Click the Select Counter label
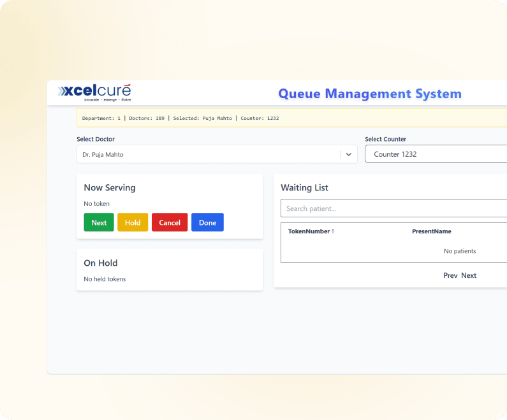 (x=385, y=139)
